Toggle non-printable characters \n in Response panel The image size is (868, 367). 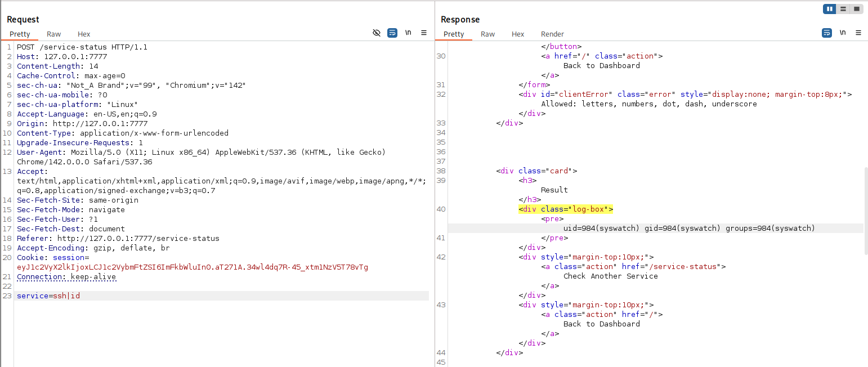[x=842, y=33]
